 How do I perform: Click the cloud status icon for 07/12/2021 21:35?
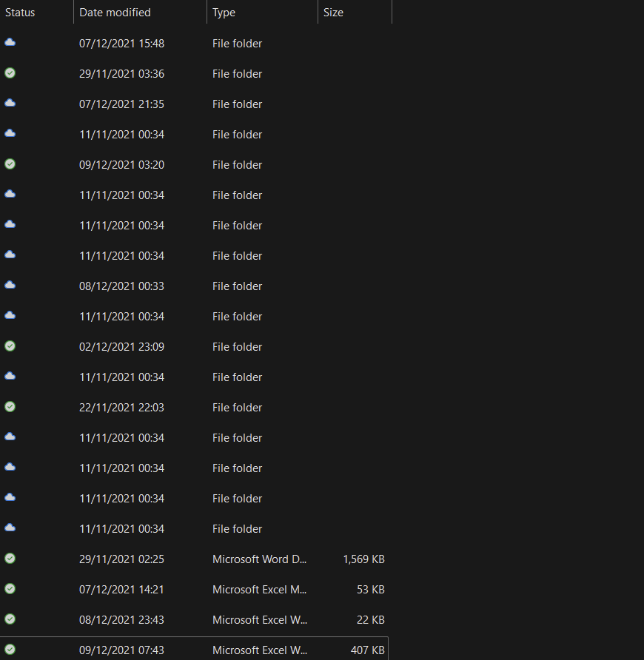point(10,103)
